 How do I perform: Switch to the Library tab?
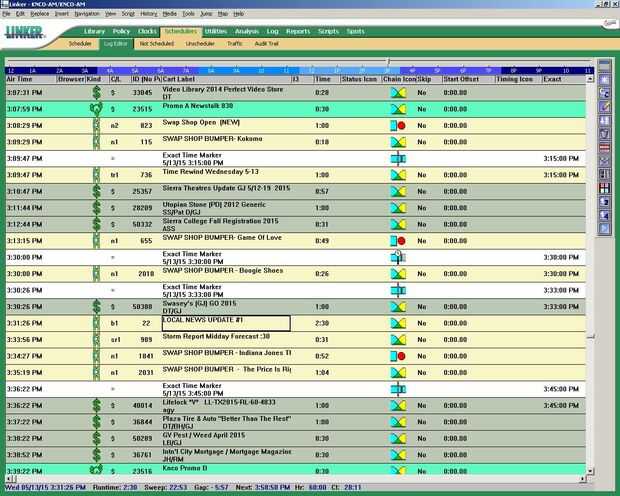pos(94,31)
